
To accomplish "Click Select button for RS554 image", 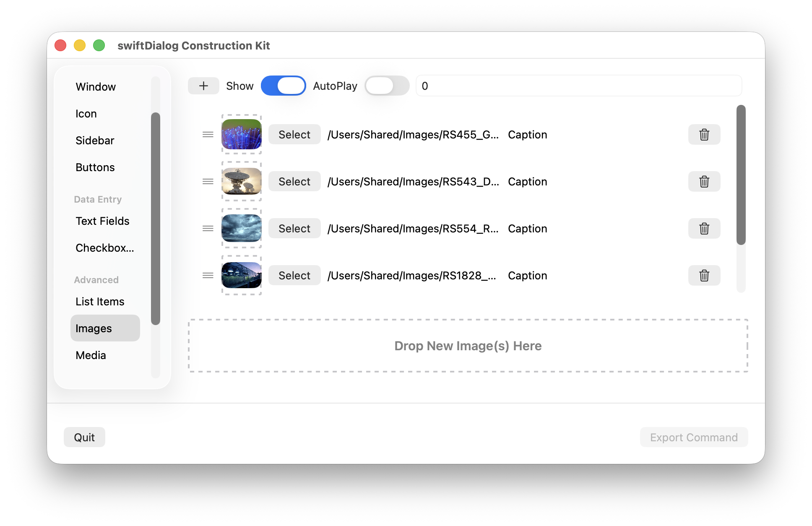I will 294,229.
